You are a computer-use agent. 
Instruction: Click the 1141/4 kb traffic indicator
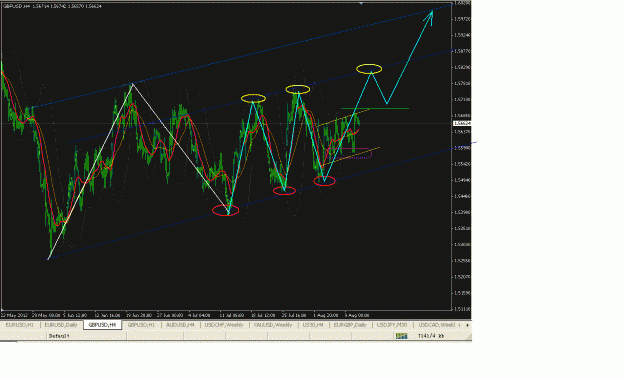(431, 336)
